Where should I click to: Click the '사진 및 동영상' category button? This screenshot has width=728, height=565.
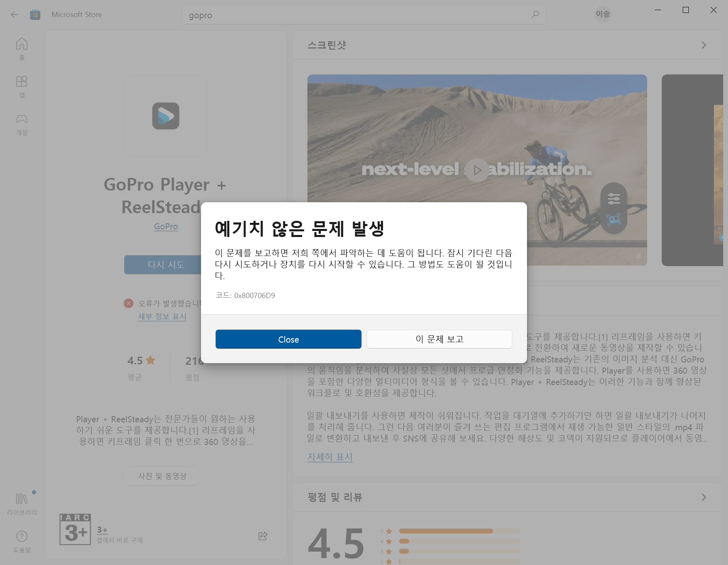[162, 476]
